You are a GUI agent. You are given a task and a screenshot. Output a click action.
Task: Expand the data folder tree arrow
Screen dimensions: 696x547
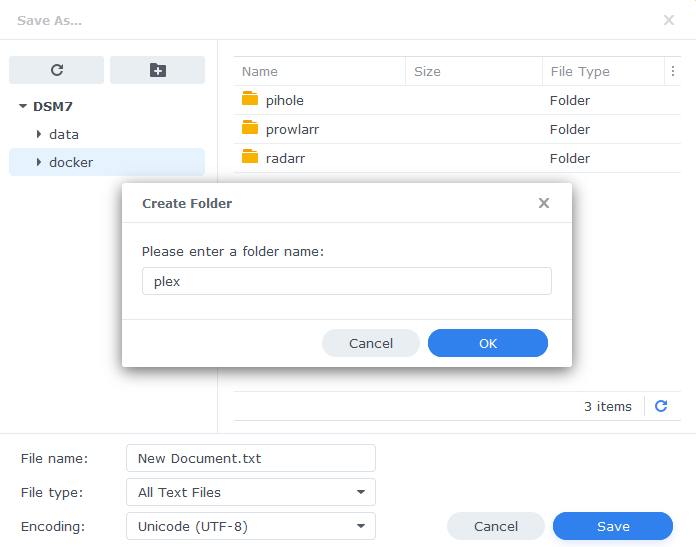pyautogui.click(x=39, y=134)
